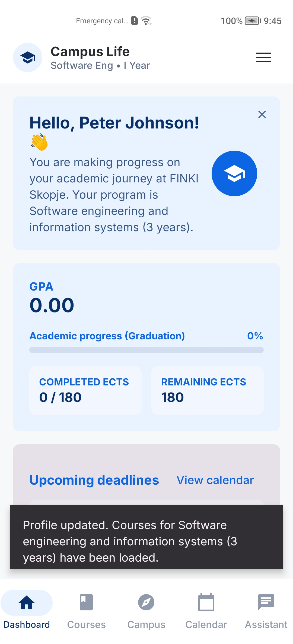Dismiss the Hello Peter Johnson welcome card

click(262, 114)
